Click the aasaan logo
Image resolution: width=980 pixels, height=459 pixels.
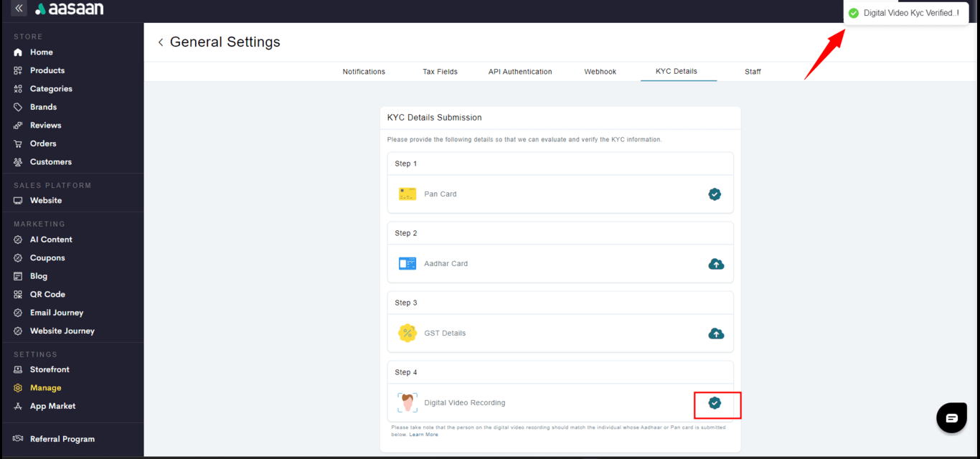click(x=70, y=9)
